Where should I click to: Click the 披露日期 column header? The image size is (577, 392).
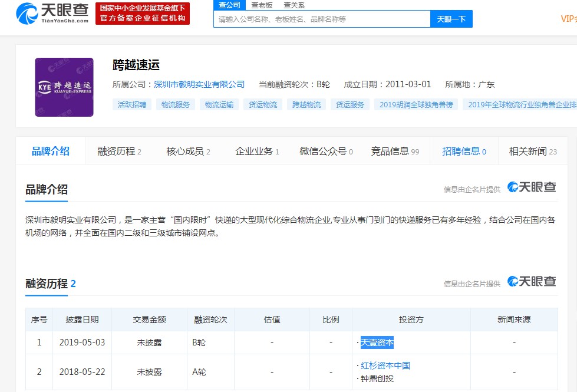[x=82, y=319]
